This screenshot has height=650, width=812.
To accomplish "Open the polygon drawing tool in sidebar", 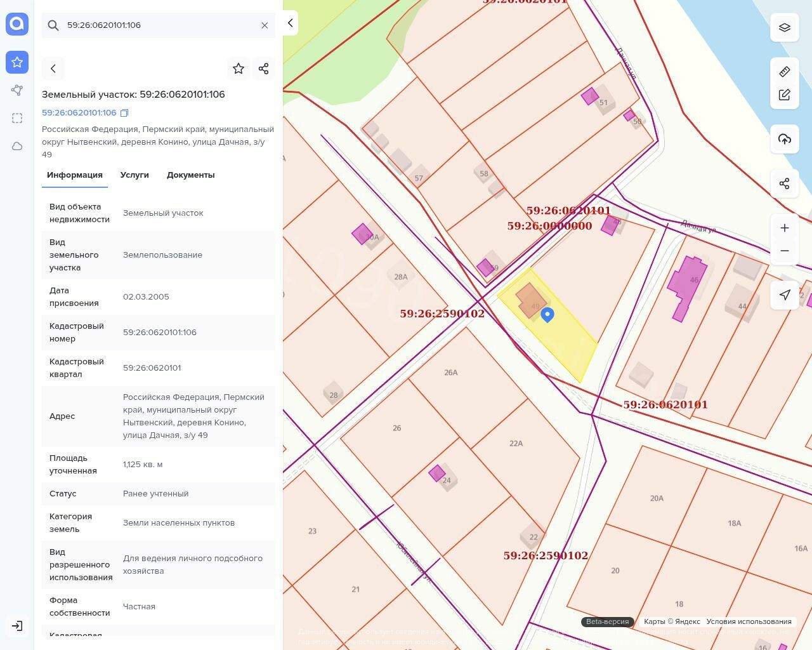I will [x=17, y=90].
